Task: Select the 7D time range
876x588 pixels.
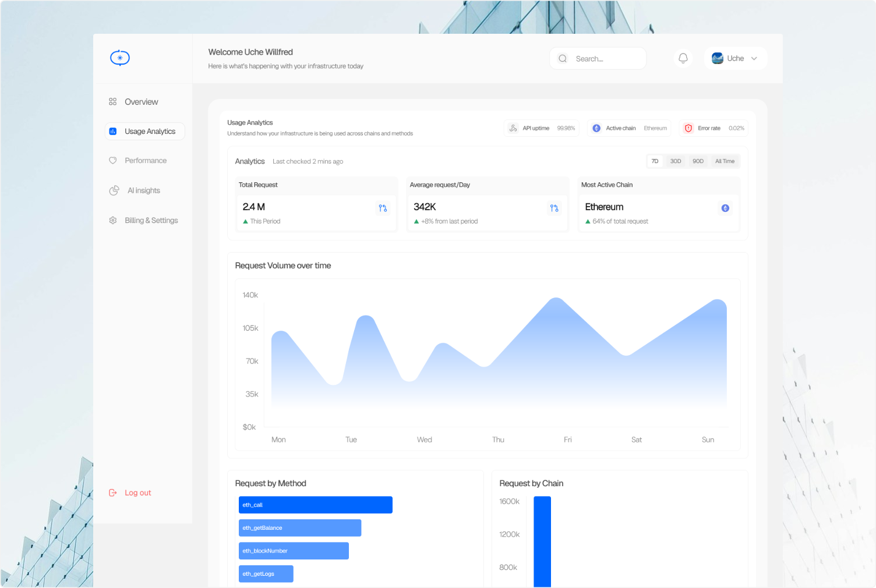Action: point(655,161)
